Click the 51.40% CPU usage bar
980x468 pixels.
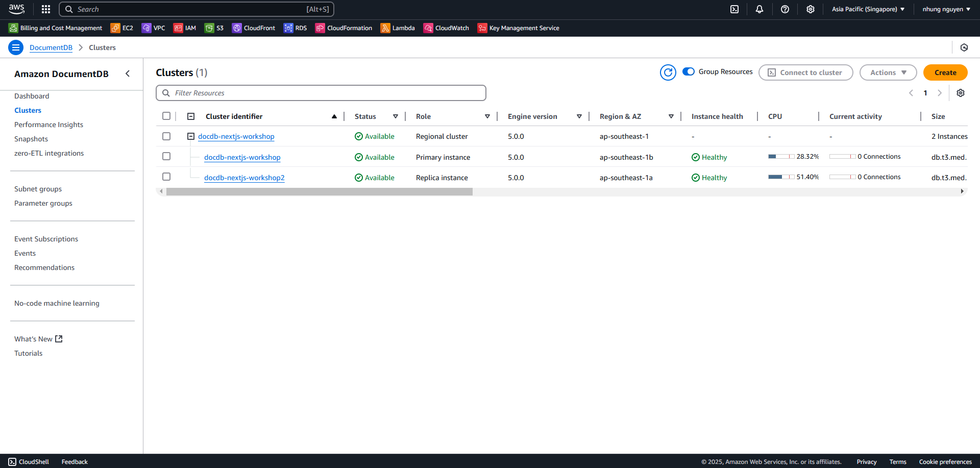pos(781,177)
